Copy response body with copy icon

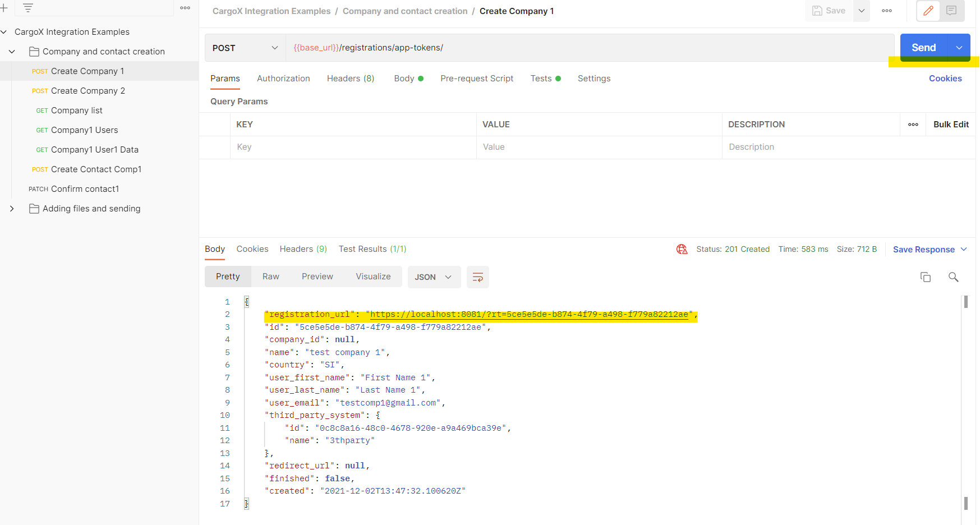pyautogui.click(x=925, y=277)
